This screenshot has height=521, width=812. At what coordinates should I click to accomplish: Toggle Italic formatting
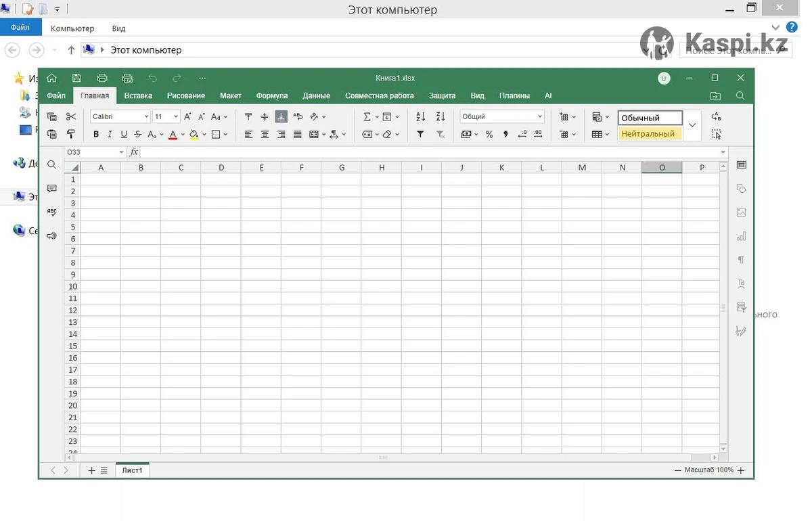pyautogui.click(x=110, y=134)
